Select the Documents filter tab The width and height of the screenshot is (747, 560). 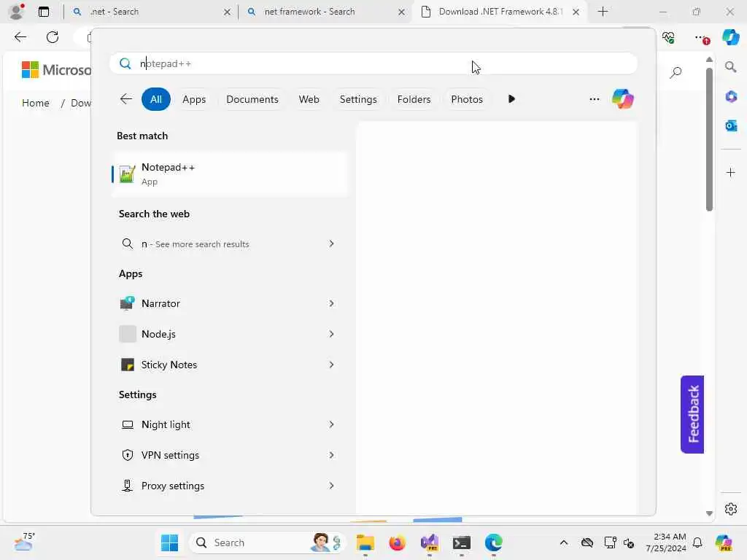point(252,99)
